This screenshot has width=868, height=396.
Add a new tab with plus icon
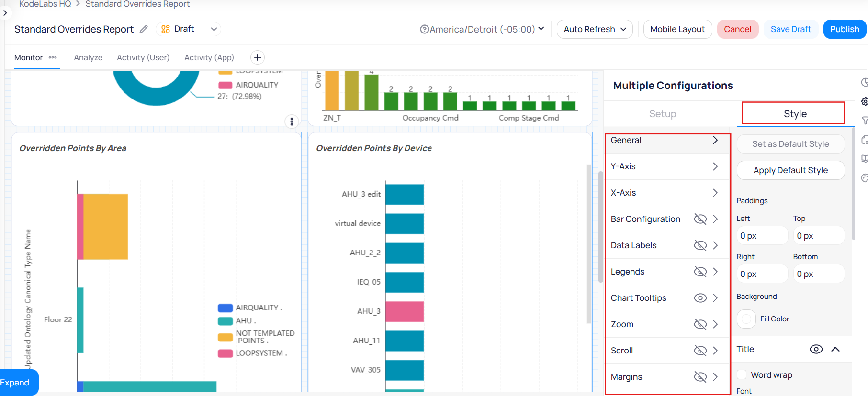pyautogui.click(x=258, y=57)
